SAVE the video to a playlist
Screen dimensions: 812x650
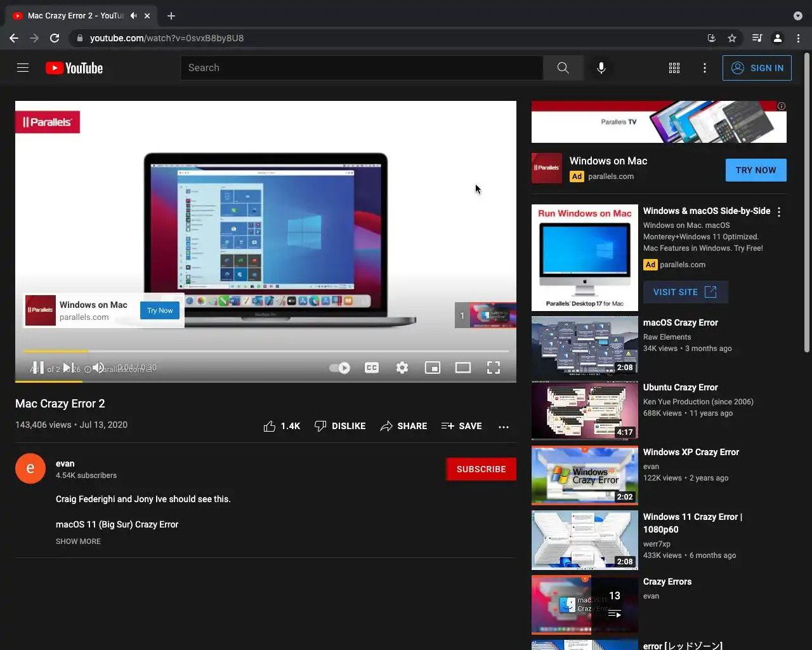pyautogui.click(x=462, y=426)
